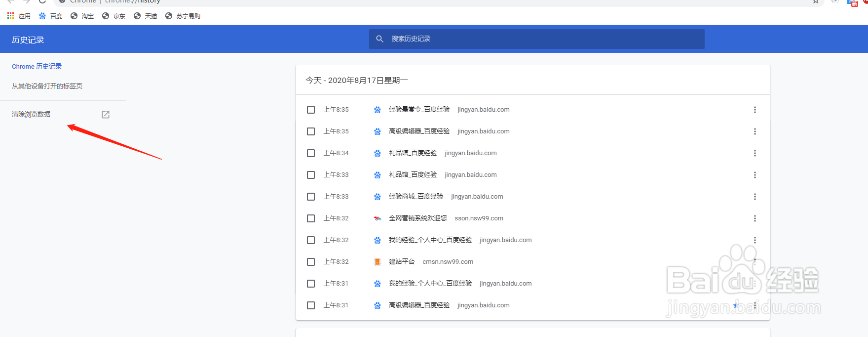
Task: Click the favicon of 8:32 我的经验 entry
Action: pyautogui.click(x=377, y=240)
